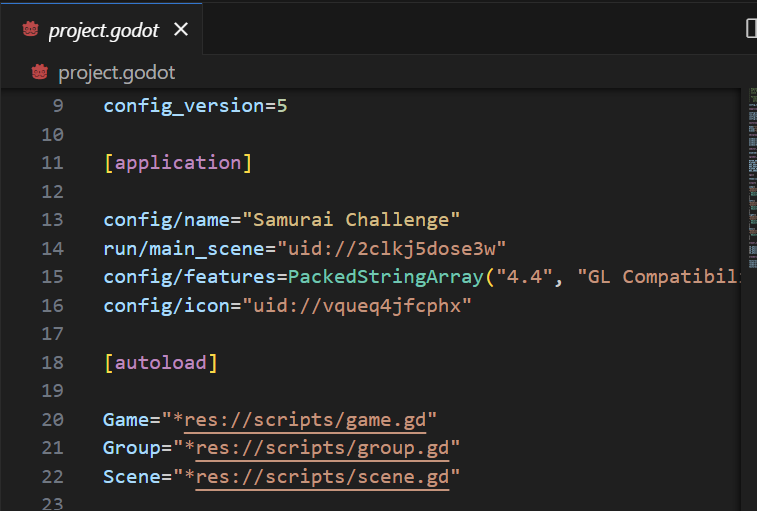The image size is (757, 511).
Task: Click line number 21 in the gutter
Action: [53, 448]
